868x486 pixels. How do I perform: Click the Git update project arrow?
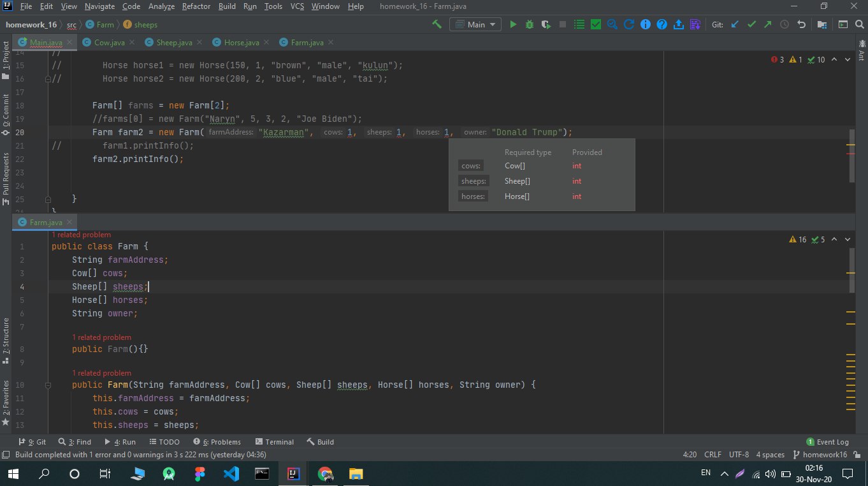(735, 24)
